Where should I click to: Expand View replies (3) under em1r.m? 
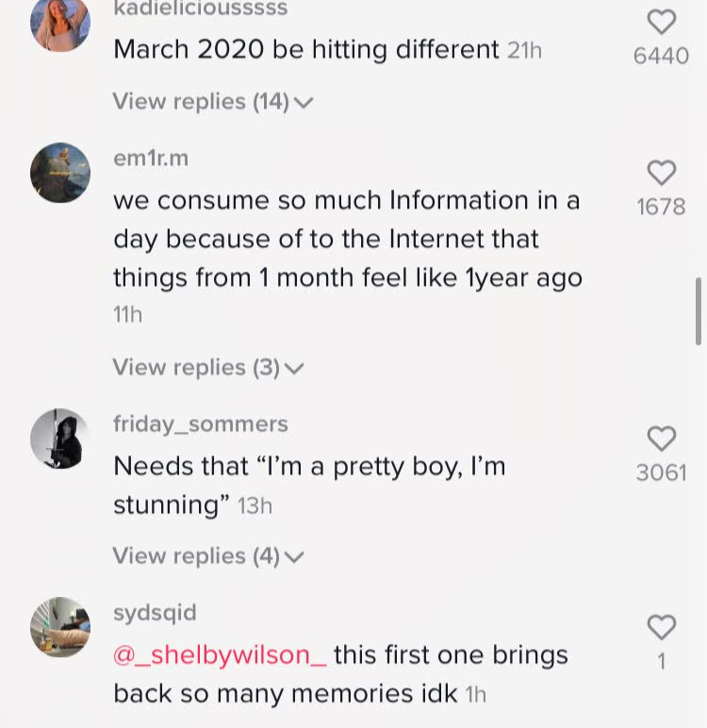point(208,367)
